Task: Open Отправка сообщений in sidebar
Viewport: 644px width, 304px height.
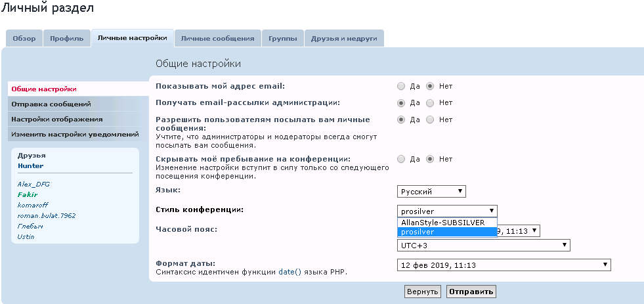Action: pos(51,104)
